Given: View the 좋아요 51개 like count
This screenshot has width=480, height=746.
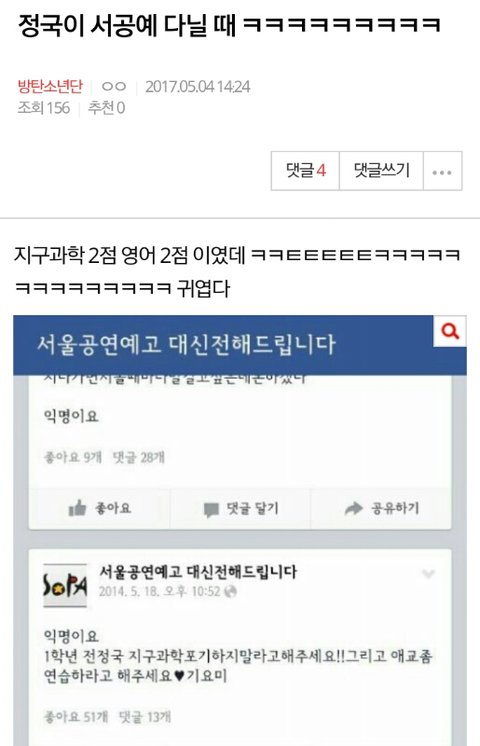Looking at the screenshot, I should point(76,716).
